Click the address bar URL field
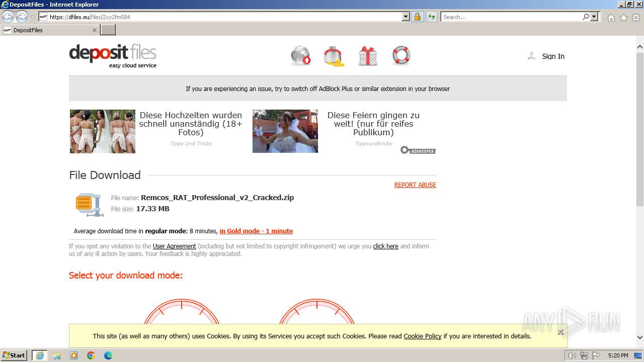Image resolution: width=644 pixels, height=362 pixels. click(220, 17)
